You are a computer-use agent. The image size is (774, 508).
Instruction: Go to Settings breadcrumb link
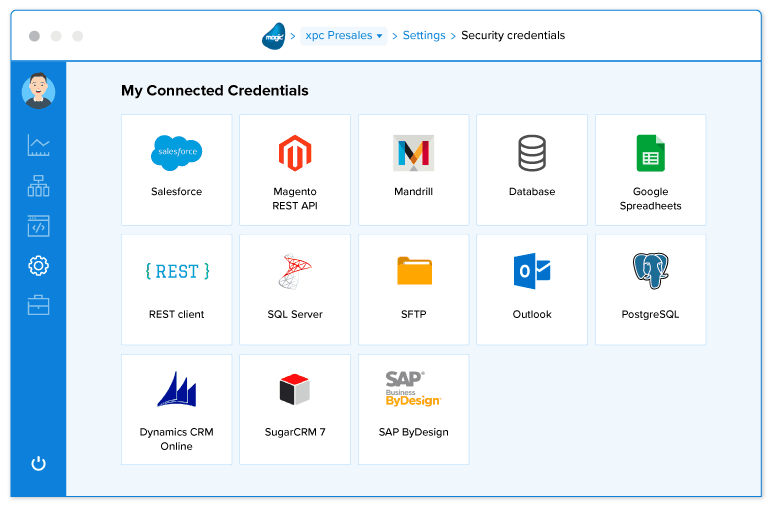click(424, 36)
